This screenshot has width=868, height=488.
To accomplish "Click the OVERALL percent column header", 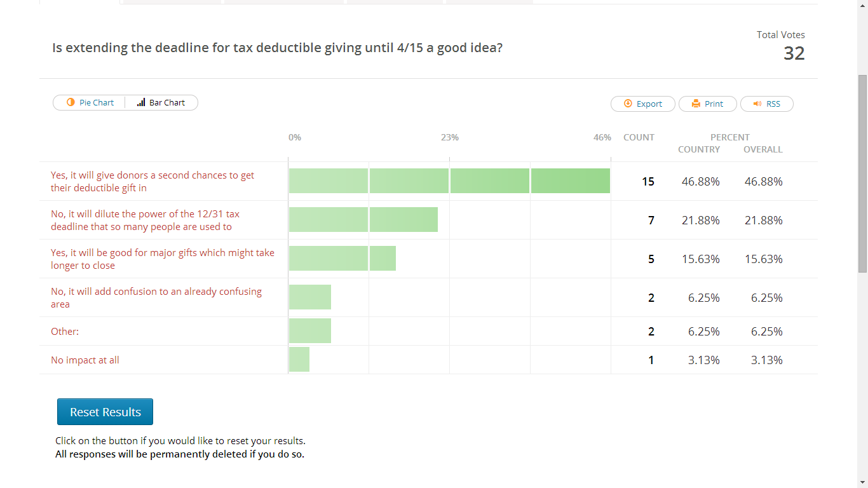I will tap(763, 150).
